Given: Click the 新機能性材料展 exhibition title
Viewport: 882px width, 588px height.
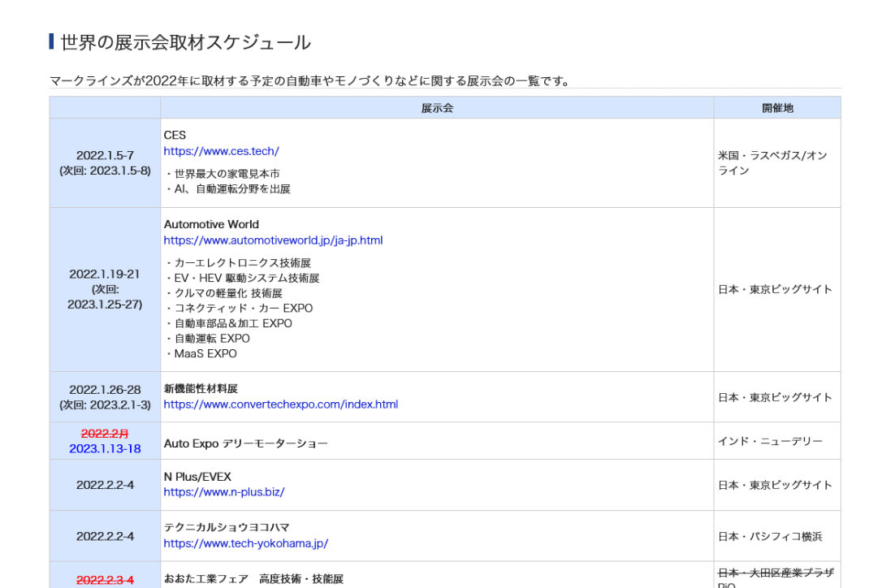Looking at the screenshot, I should [x=201, y=389].
